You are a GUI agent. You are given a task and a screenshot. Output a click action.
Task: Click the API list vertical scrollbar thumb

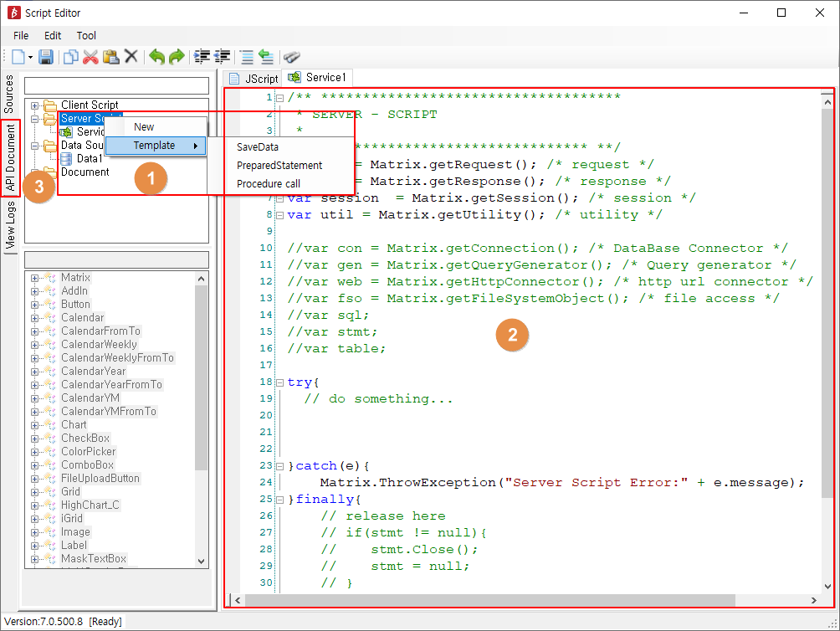point(201,377)
